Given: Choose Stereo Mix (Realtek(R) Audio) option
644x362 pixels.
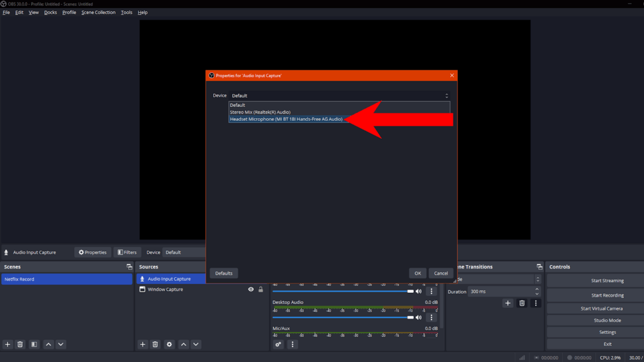Looking at the screenshot, I should pyautogui.click(x=339, y=112).
